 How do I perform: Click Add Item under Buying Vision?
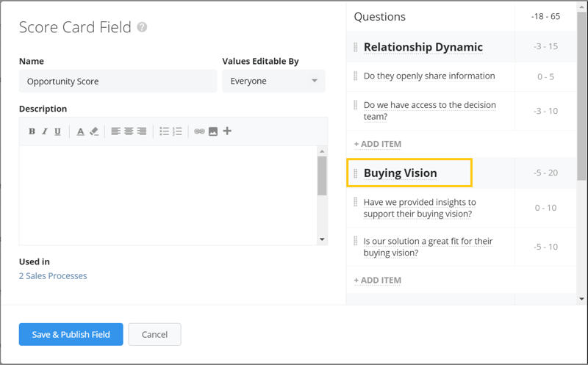pyautogui.click(x=378, y=281)
